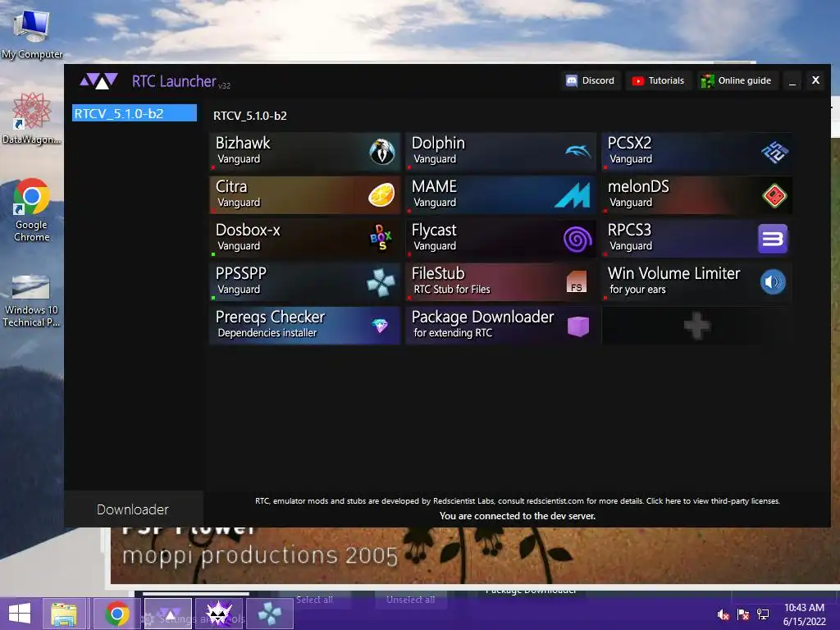The height and width of the screenshot is (630, 840).
Task: Select RTCV_5.1.0-b2 in version list
Action: pyautogui.click(x=135, y=113)
